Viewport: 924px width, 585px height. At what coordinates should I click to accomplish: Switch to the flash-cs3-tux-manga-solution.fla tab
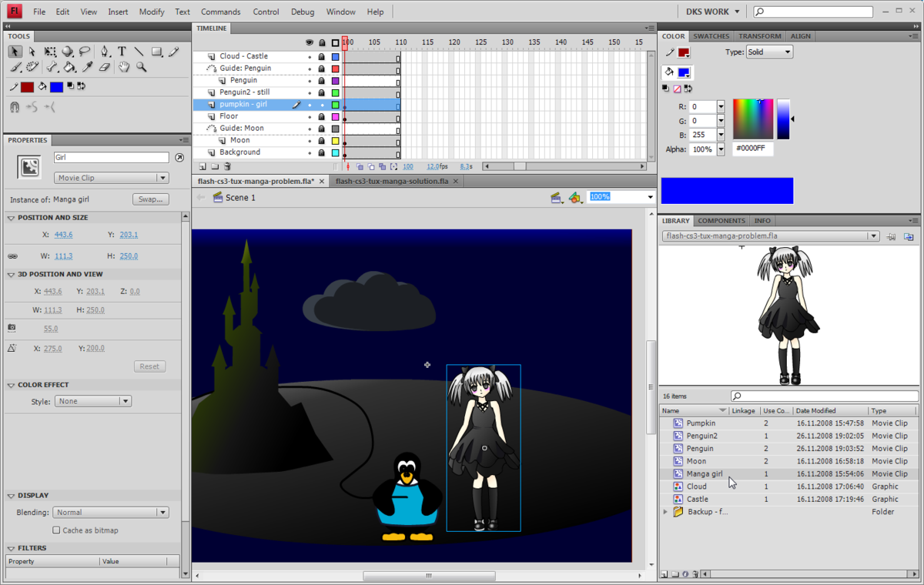393,182
